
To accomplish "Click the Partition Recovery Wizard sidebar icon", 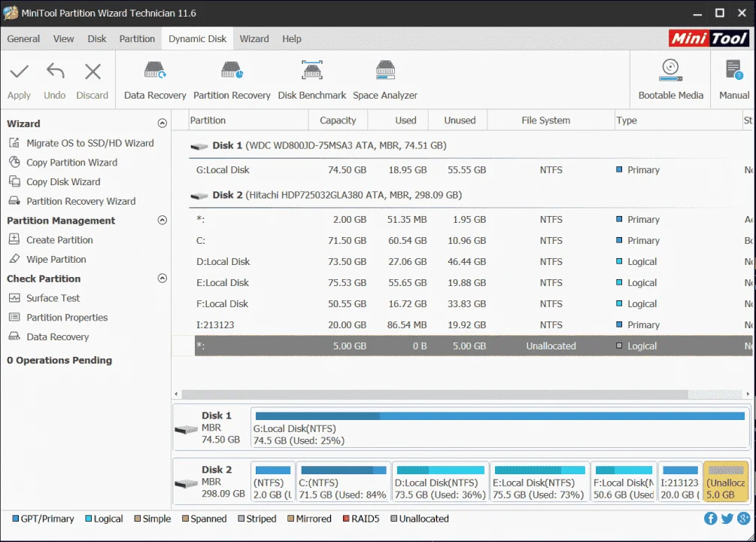I will (15, 201).
